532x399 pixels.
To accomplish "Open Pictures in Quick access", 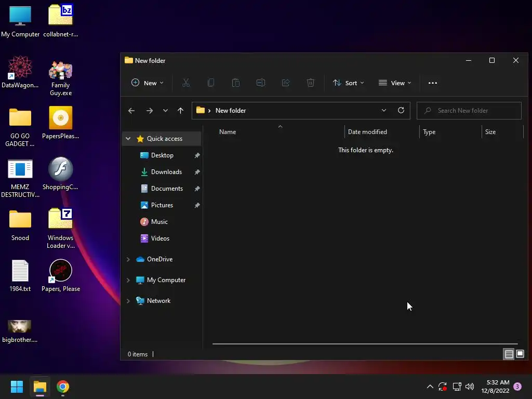I will click(x=162, y=205).
